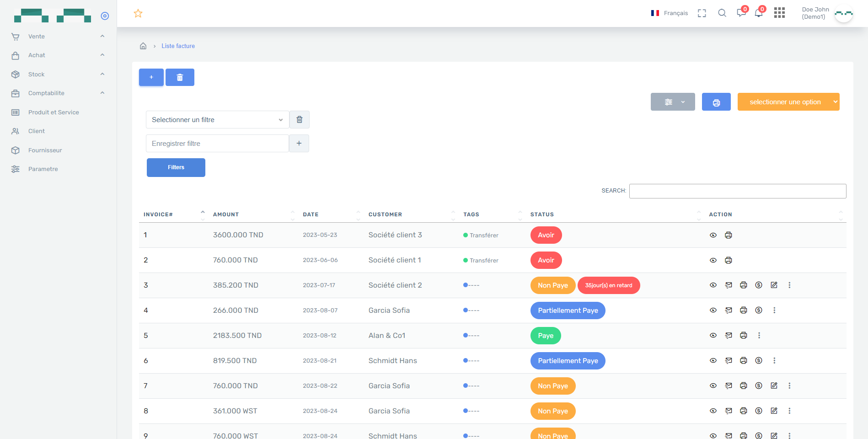Click the add invoice plus button
This screenshot has height=439, width=868.
point(151,77)
